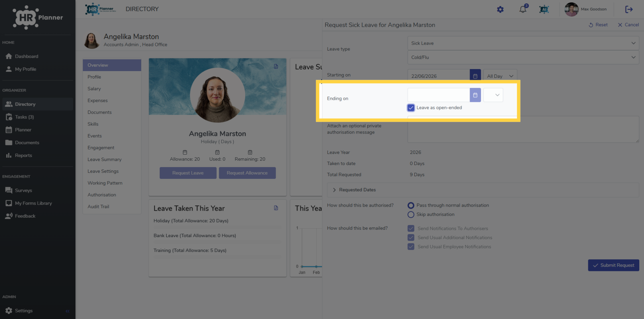Collapse the sidebar with double chevron
Viewport: 644px width, 319px height.
pyautogui.click(x=68, y=311)
